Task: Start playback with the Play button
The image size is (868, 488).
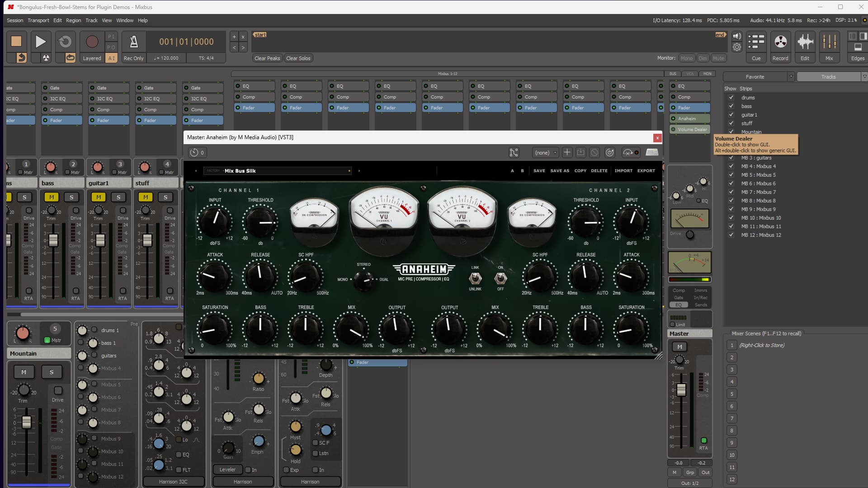Action: point(41,41)
